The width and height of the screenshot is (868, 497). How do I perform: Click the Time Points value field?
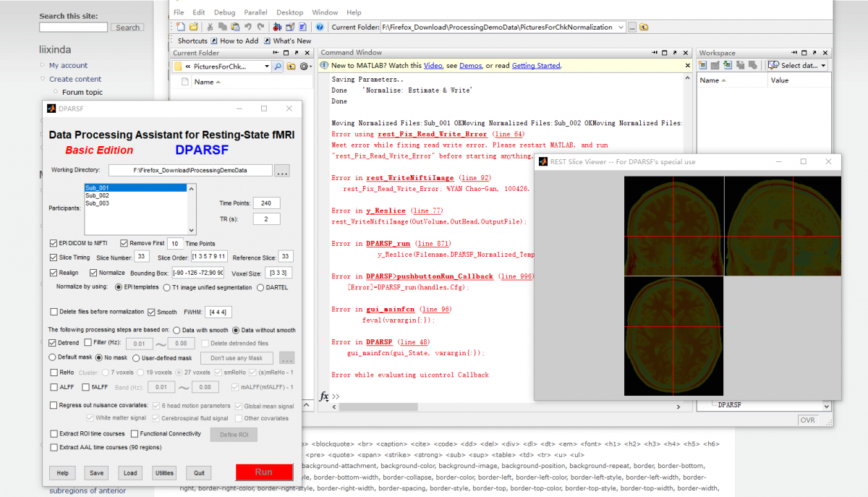[x=267, y=203]
